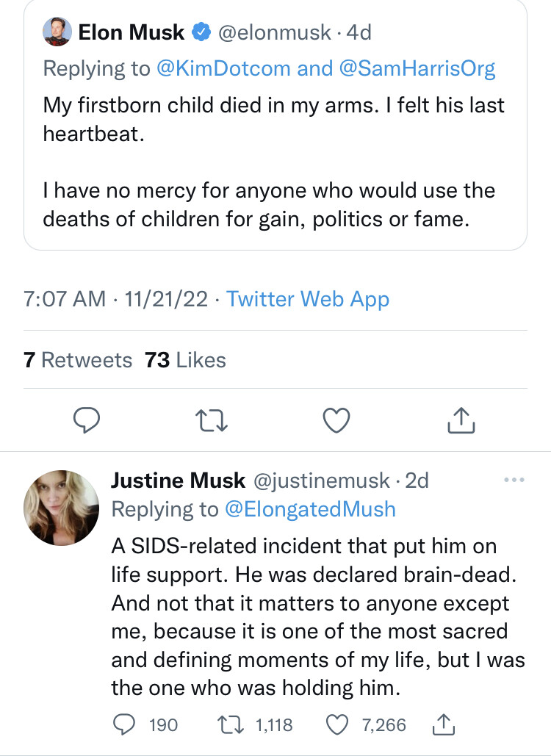Screen dimensions: 551x756
Task: View the 7 Retweets list
Action: [x=78, y=360]
